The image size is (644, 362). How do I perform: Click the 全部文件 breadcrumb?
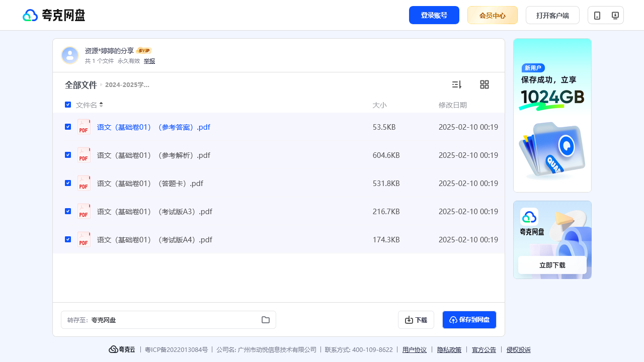click(80, 85)
